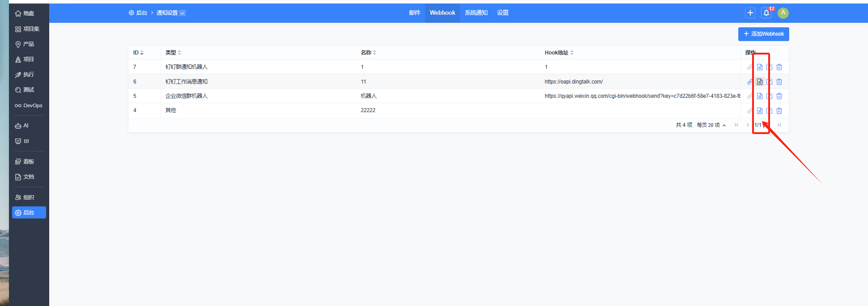Sort the table by ID column

point(138,53)
